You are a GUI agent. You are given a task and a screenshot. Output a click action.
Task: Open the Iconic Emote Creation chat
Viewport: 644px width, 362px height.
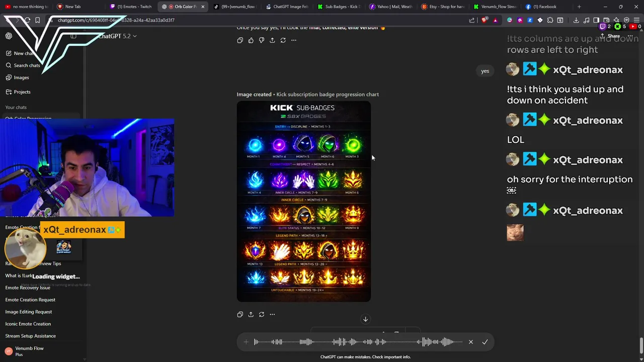28,324
